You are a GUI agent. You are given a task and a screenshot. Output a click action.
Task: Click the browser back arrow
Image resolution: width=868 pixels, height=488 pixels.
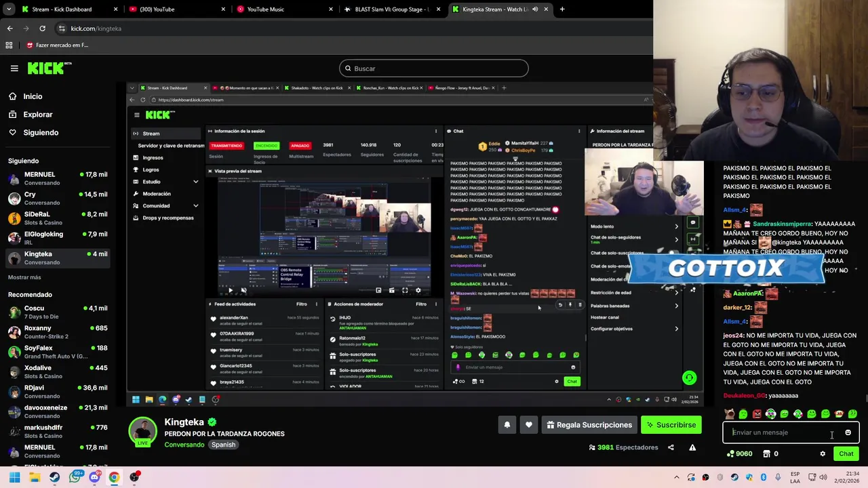tap(9, 28)
